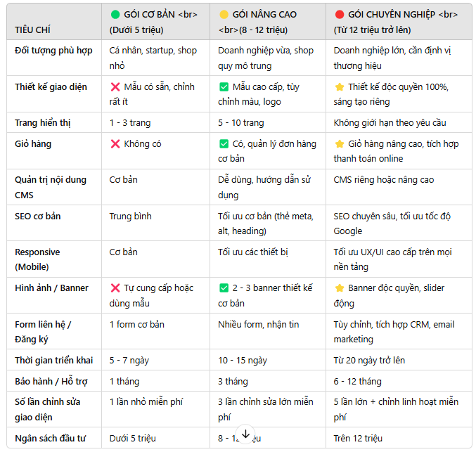476x452 pixels.
Task: Click the red X beside "Tự cung cấp"
Action: (115, 288)
